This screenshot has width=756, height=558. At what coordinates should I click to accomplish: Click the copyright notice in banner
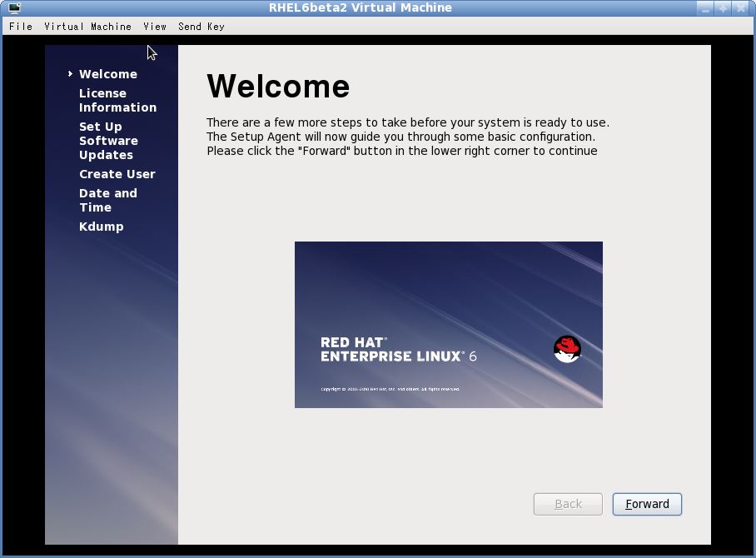point(390,389)
